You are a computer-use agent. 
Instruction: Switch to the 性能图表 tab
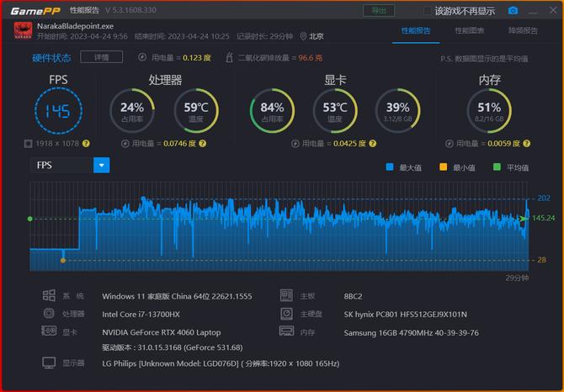click(469, 30)
